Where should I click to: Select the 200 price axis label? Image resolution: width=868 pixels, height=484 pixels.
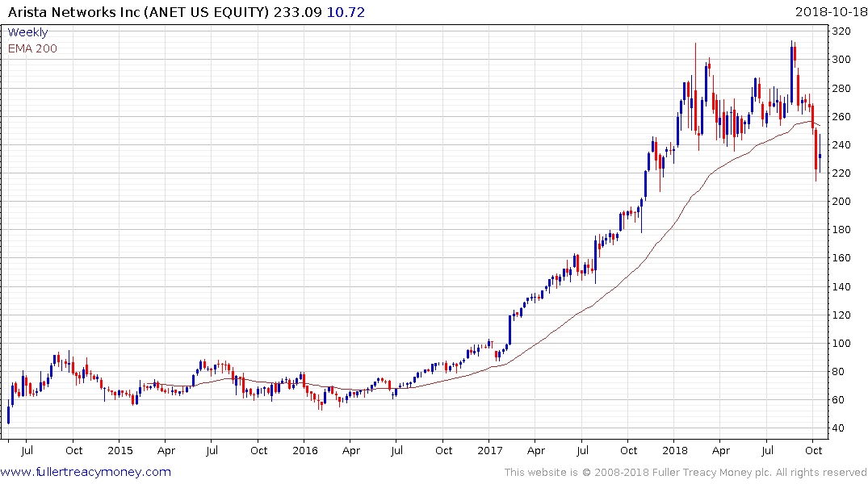(x=841, y=202)
